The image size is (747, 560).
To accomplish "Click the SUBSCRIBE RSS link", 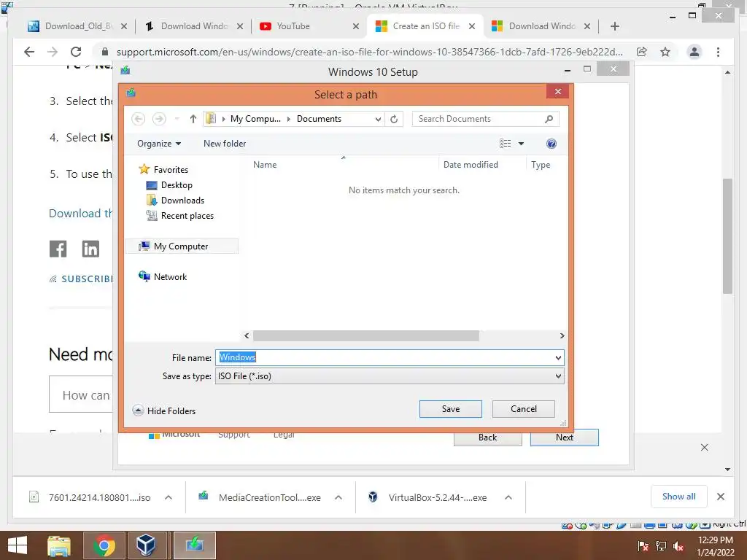I will 81,279.
